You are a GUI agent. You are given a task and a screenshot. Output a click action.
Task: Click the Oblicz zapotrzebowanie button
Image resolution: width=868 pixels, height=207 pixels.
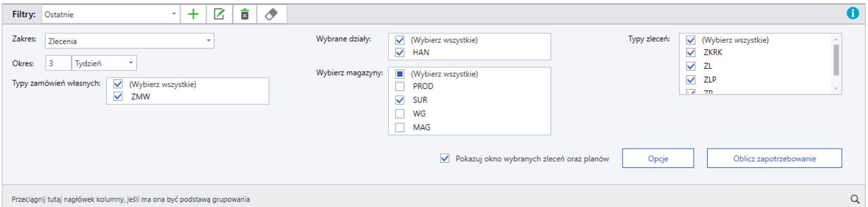pyautogui.click(x=774, y=158)
